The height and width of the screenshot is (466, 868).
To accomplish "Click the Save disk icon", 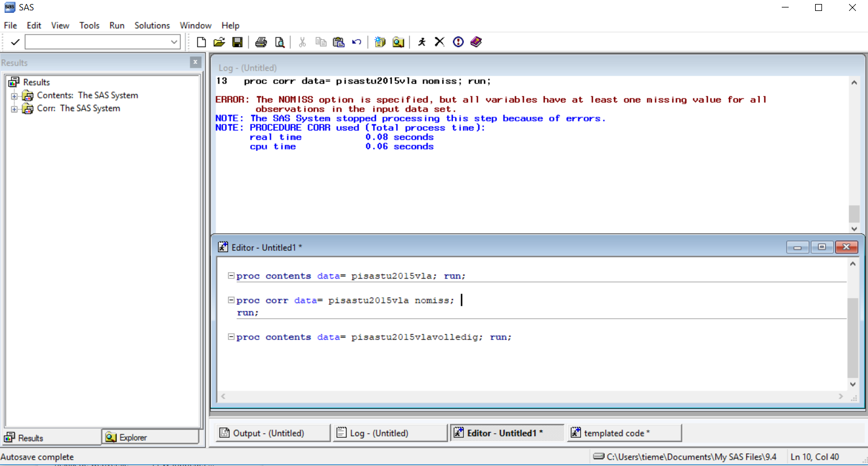I will click(x=237, y=42).
